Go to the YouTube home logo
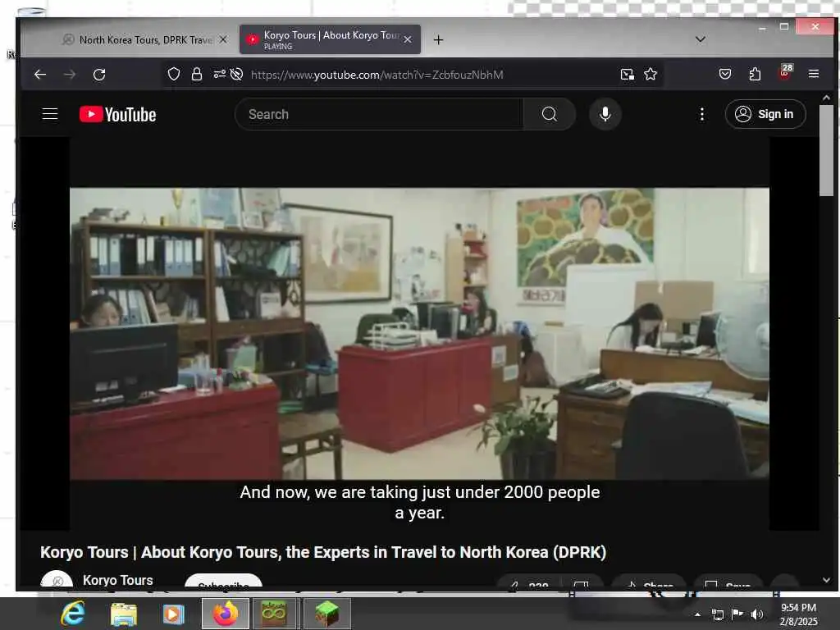This screenshot has height=630, width=840. pyautogui.click(x=118, y=114)
